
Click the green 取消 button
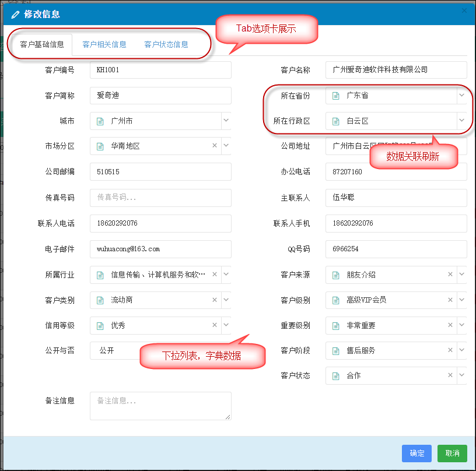tap(452, 453)
